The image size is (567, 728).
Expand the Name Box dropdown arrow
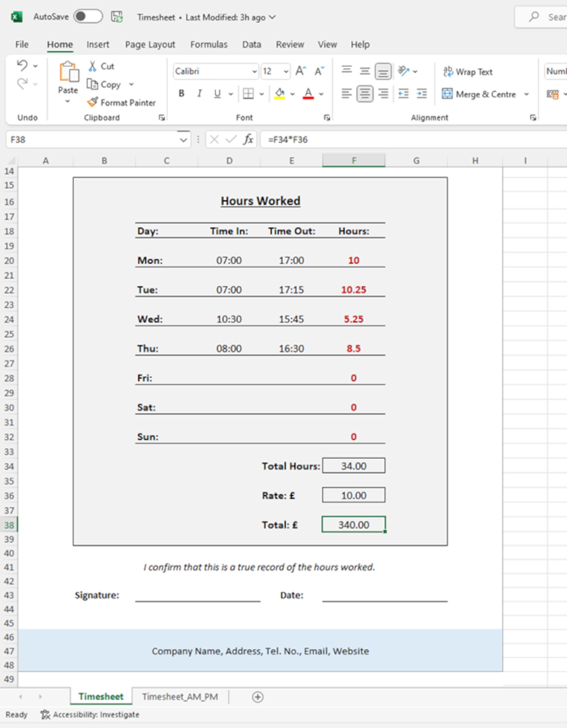[x=183, y=140]
